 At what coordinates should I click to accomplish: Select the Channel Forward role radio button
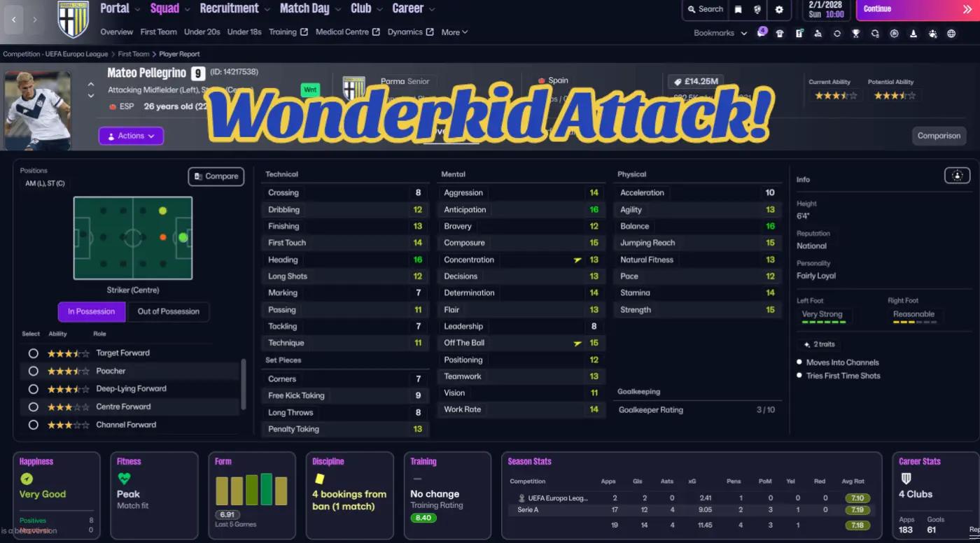33,425
